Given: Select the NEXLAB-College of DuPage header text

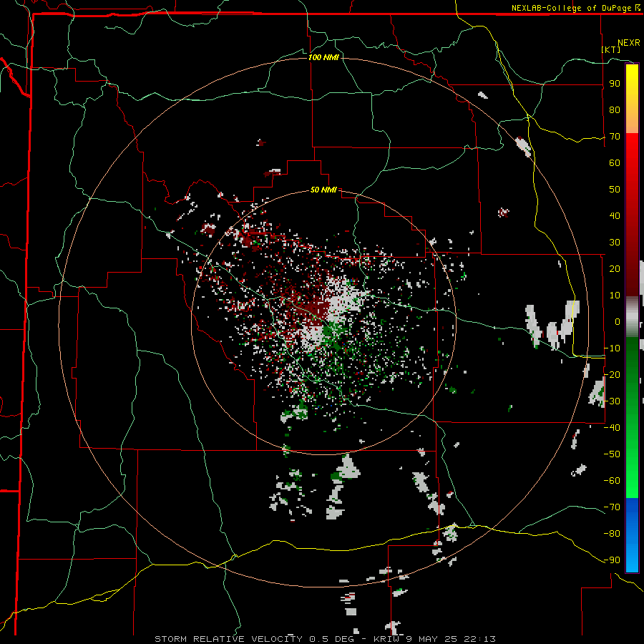Looking at the screenshot, I should (x=575, y=8).
